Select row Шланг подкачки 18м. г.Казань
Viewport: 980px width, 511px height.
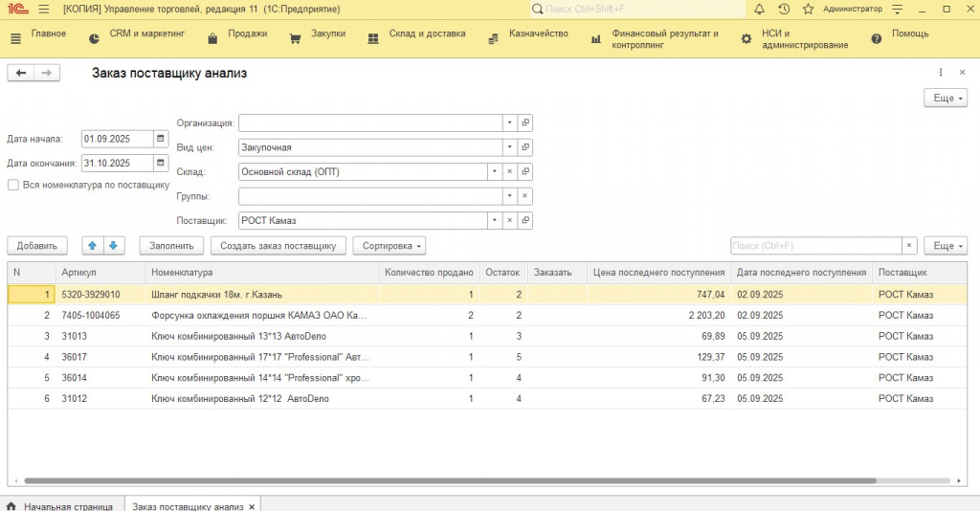point(487,294)
